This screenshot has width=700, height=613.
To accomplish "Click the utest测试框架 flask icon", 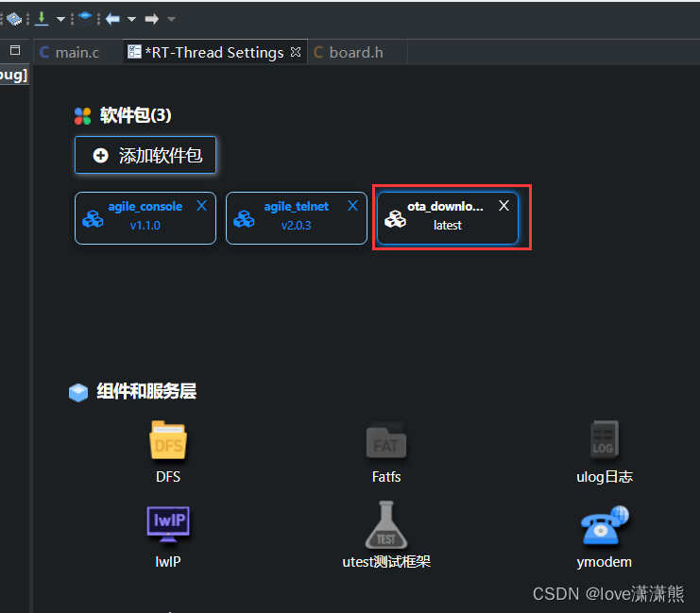I will 386,524.
